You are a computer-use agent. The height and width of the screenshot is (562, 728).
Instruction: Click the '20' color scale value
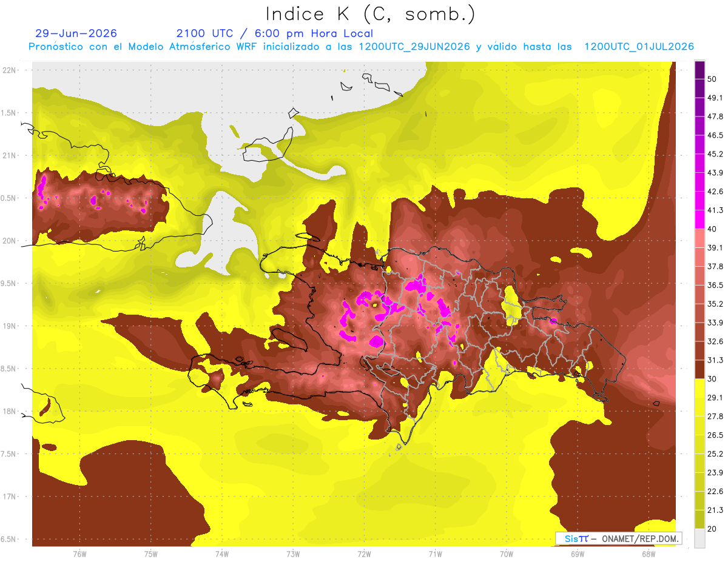[x=712, y=529]
